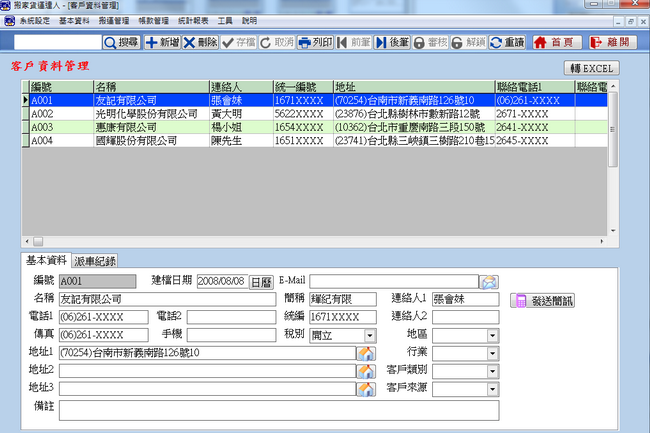The width and height of the screenshot is (650, 433).
Task: Click the table scroll-down arrow
Action: coord(613,231)
